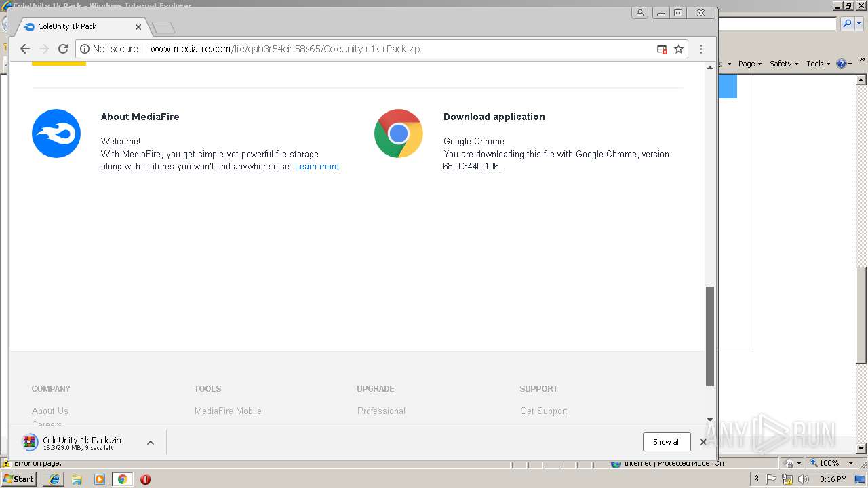The width and height of the screenshot is (868, 488).
Task: Open Internet Explorer Safety menu
Action: point(784,64)
